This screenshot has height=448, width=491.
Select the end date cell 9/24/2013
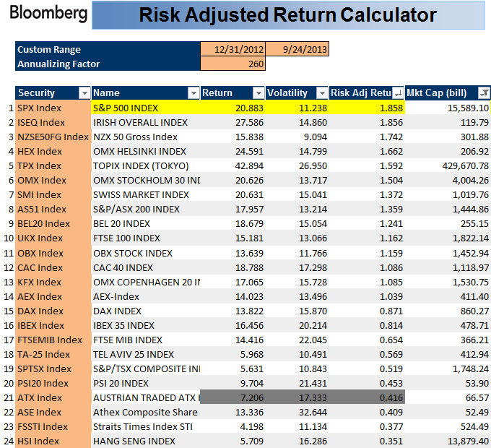pos(297,49)
